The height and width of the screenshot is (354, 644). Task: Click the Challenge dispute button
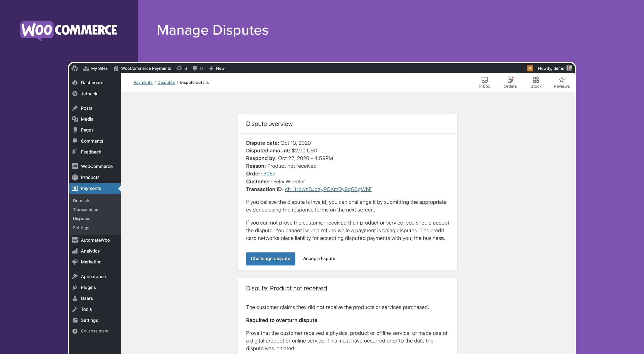coord(270,258)
